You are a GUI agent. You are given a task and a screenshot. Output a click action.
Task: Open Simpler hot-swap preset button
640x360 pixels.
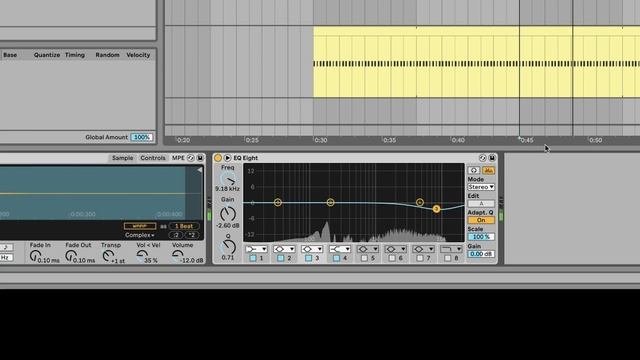[x=191, y=158]
